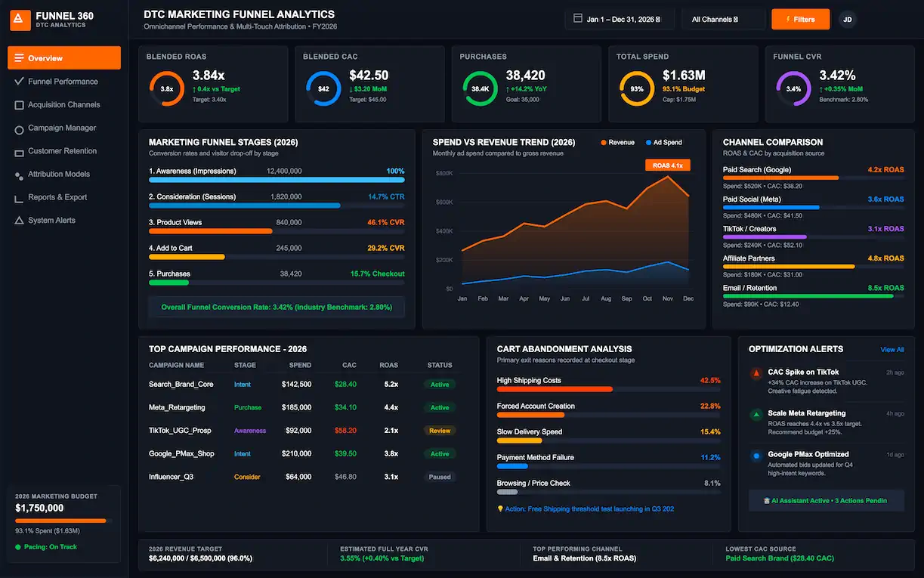
Task: Click the AI Assistant robot icon
Action: (767, 501)
